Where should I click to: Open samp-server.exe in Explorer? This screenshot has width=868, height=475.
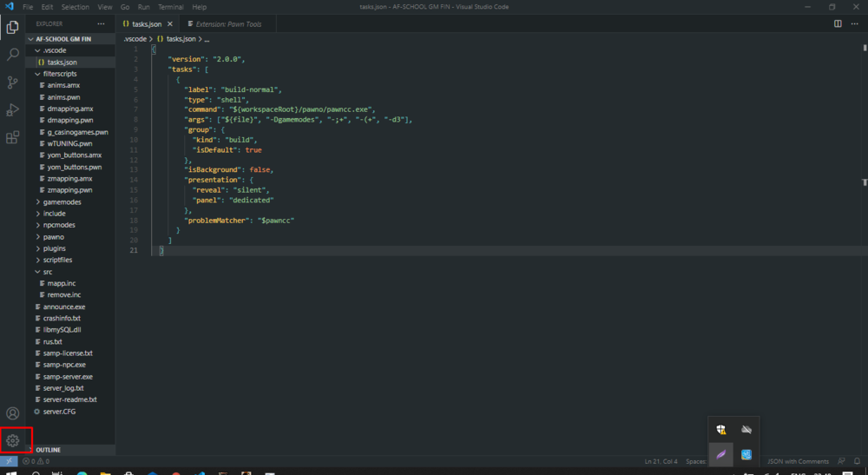[70, 377]
